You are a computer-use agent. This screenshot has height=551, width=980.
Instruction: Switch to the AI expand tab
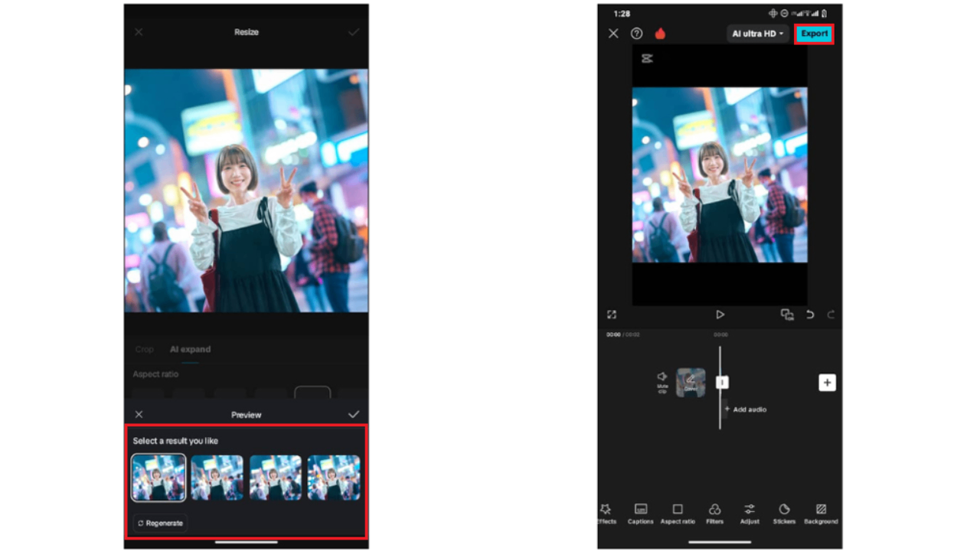click(x=190, y=349)
